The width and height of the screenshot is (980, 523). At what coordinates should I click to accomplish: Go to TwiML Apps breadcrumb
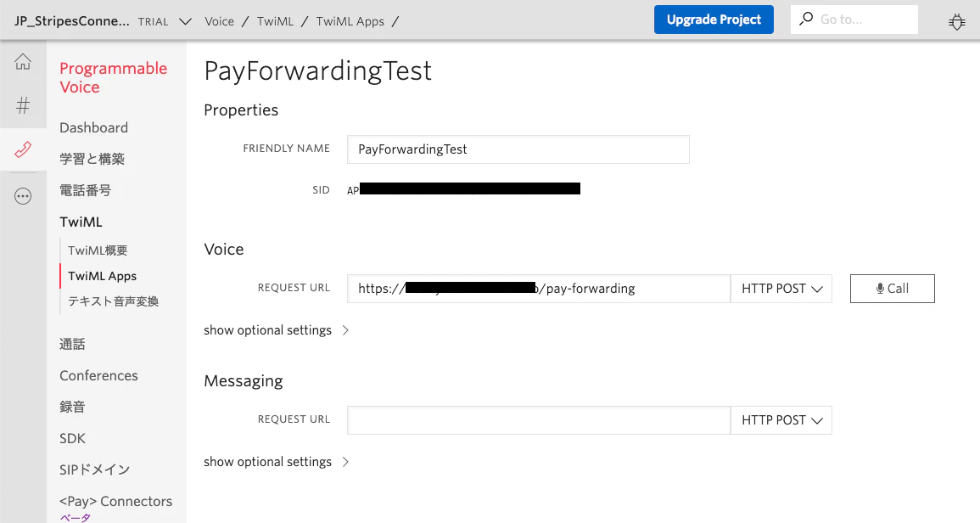coord(350,21)
